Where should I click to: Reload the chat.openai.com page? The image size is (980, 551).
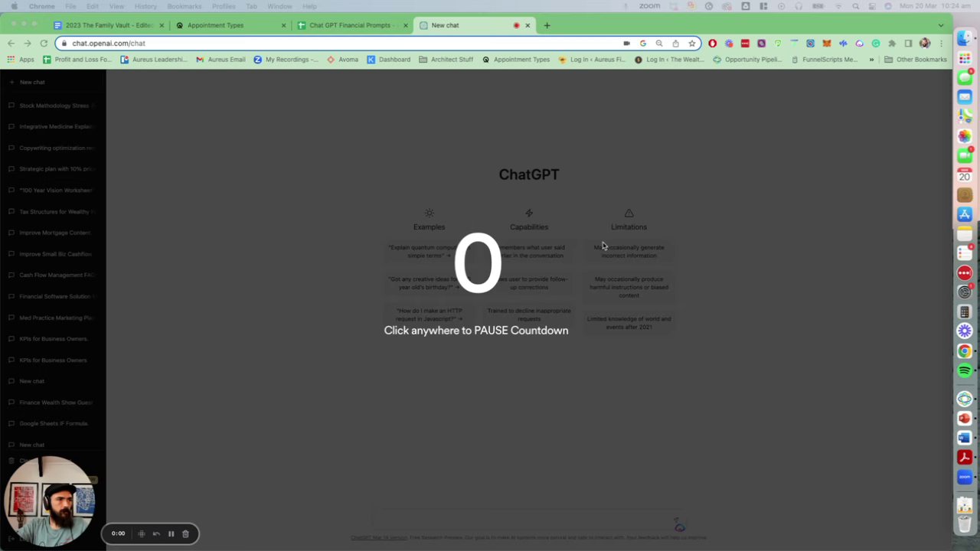[44, 43]
